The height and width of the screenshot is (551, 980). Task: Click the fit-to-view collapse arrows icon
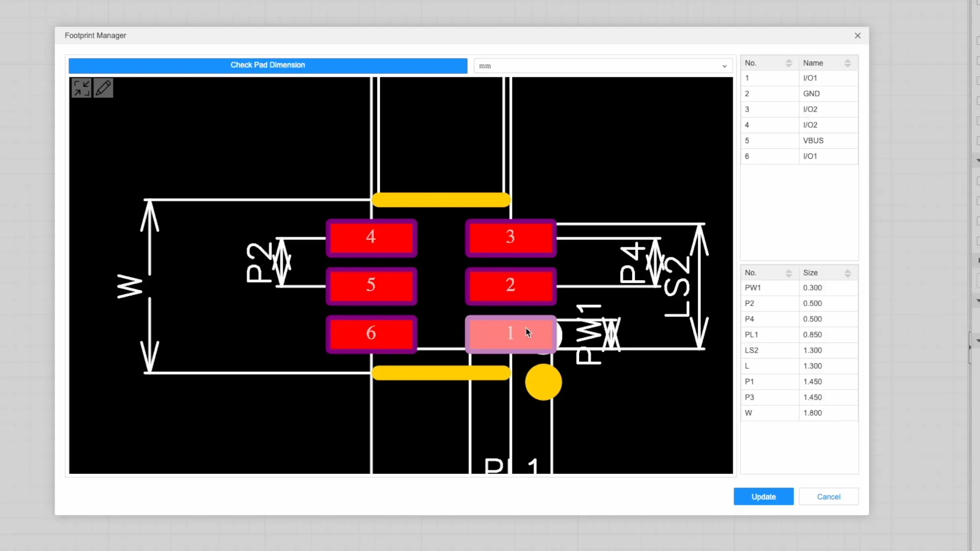point(82,88)
